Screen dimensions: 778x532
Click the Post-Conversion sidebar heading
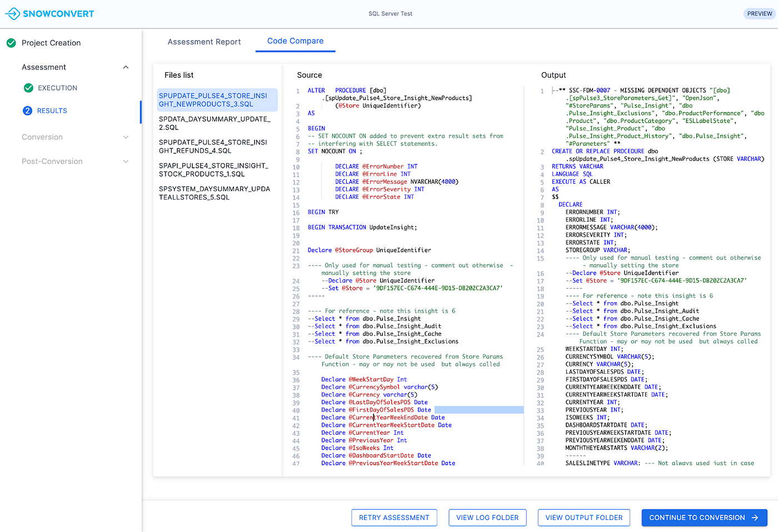pos(52,162)
